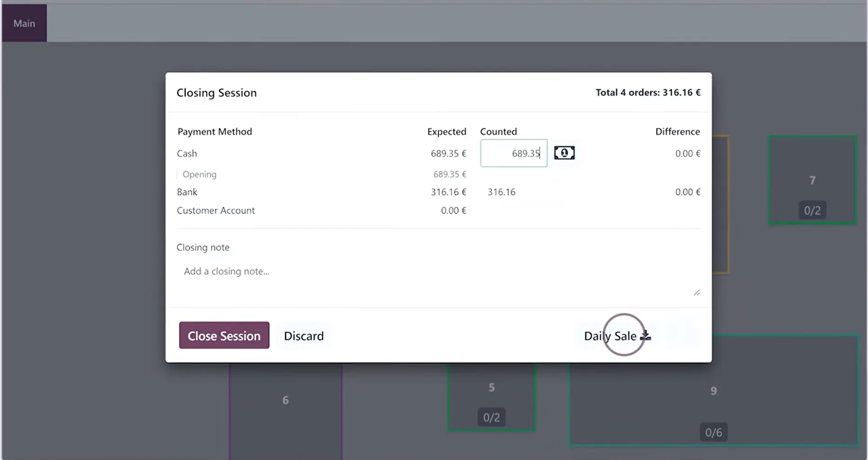
Task: Click the Customer Account payment method row
Action: coord(216,210)
